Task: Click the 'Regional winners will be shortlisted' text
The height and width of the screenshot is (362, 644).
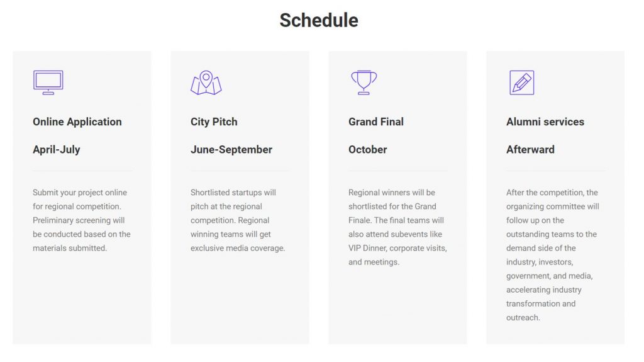Action: tap(397, 227)
